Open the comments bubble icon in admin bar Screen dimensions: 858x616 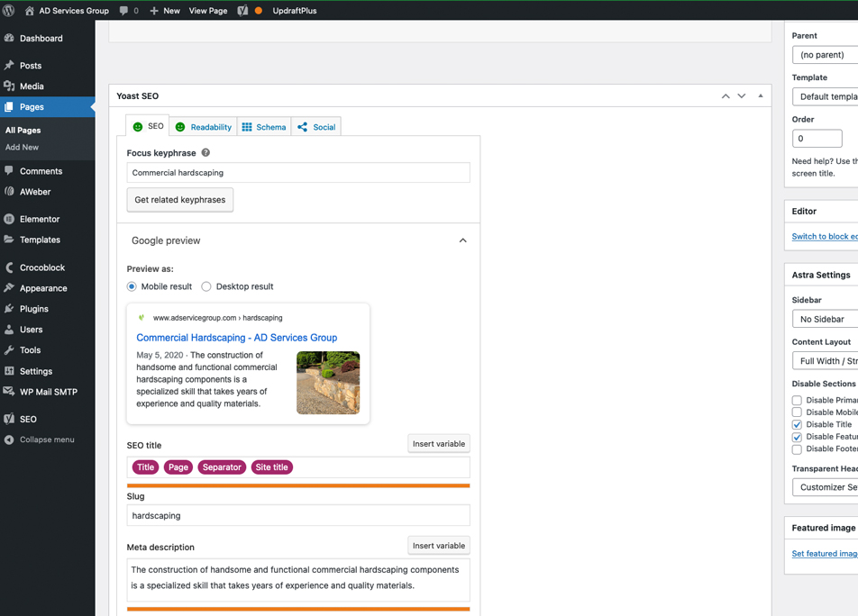[124, 11]
